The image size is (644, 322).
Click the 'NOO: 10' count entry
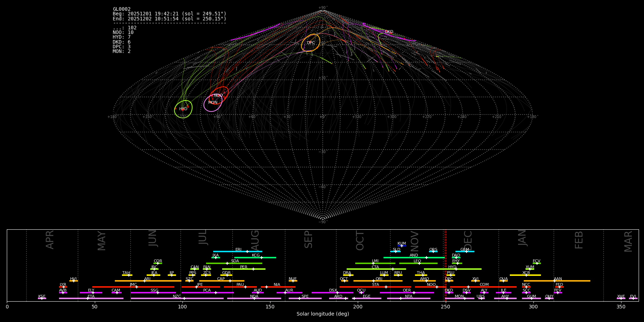click(123, 33)
